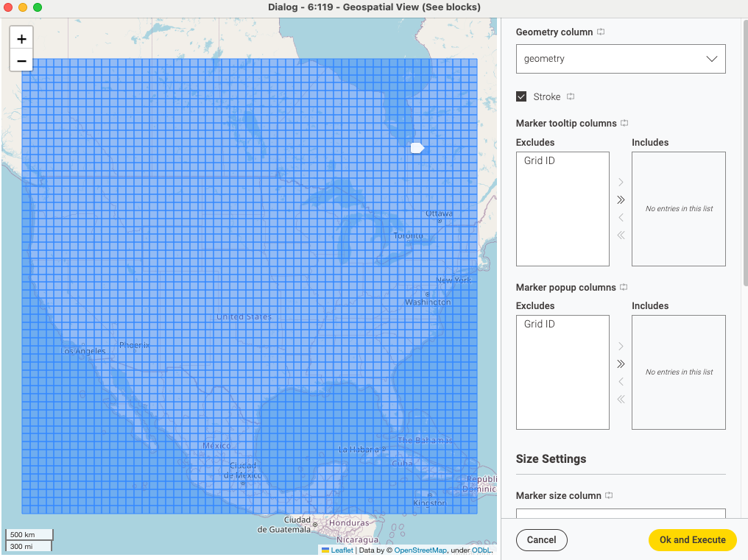Click Marker size column info icon
Screen dimensions: 748x560
tap(609, 495)
